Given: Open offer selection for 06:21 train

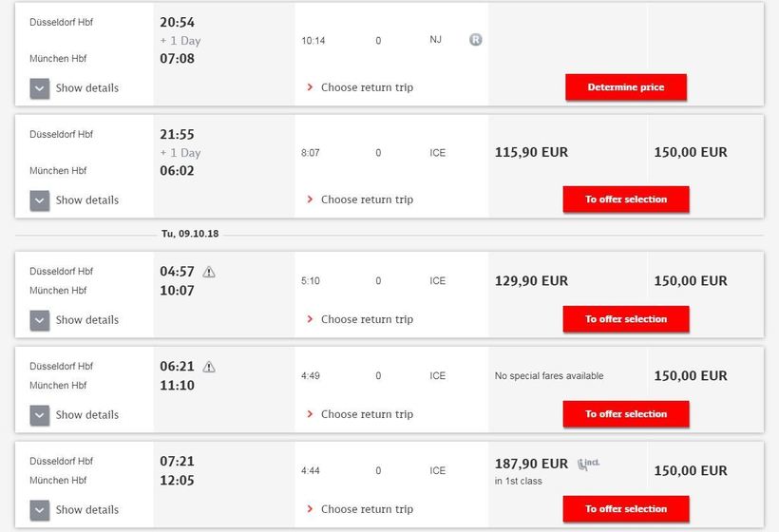Looking at the screenshot, I should pyautogui.click(x=625, y=414).
